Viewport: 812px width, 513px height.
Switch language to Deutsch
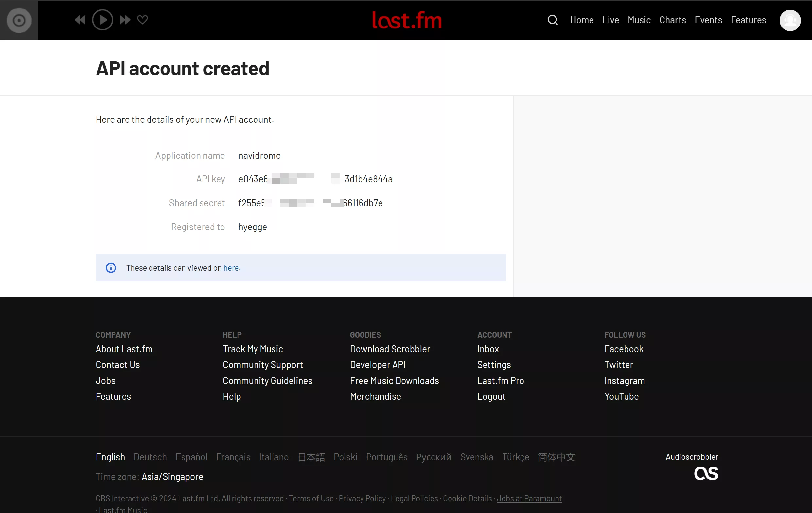tap(150, 457)
